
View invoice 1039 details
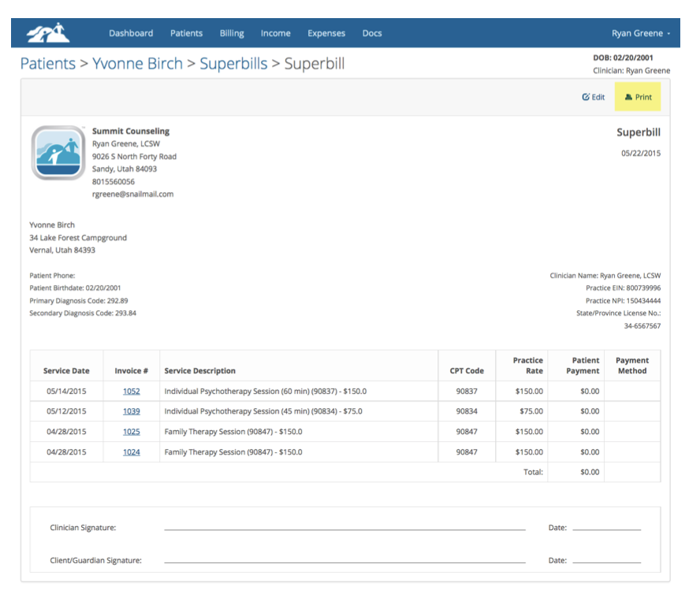[131, 411]
